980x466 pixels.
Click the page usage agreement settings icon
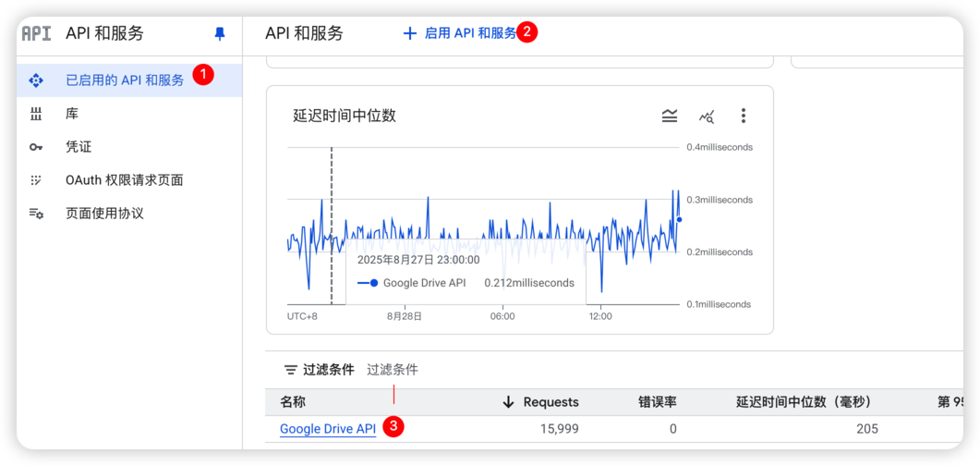click(36, 214)
